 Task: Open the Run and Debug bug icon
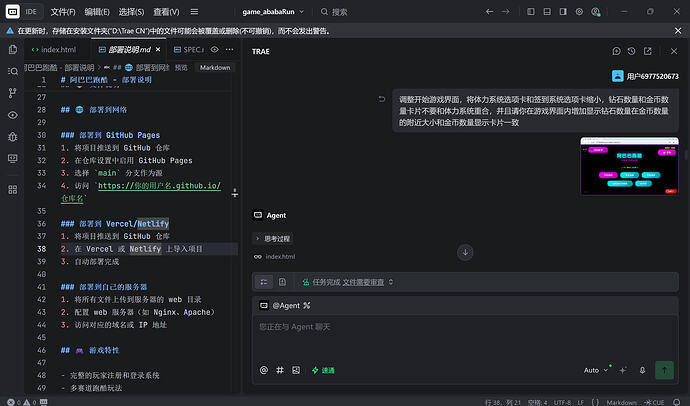click(13, 137)
